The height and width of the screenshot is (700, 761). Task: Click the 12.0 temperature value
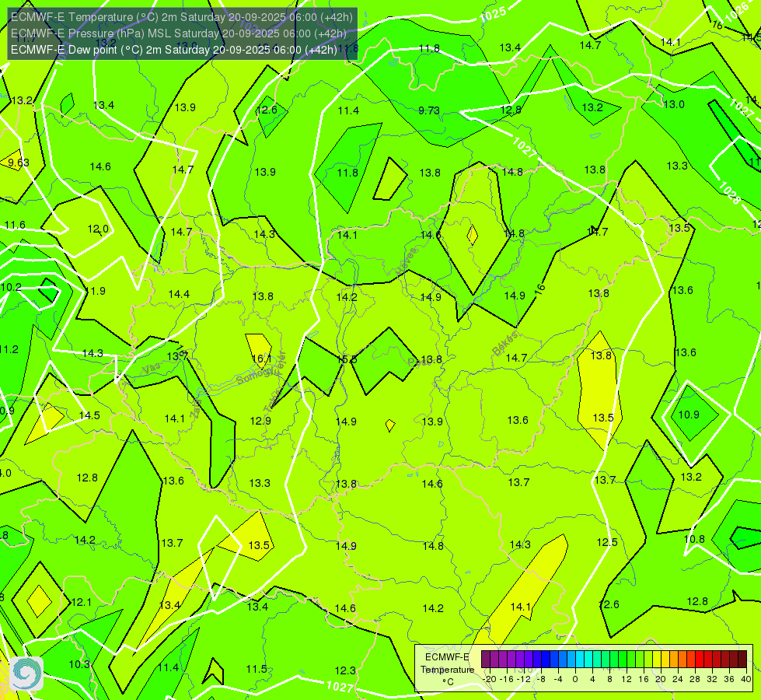(98, 229)
